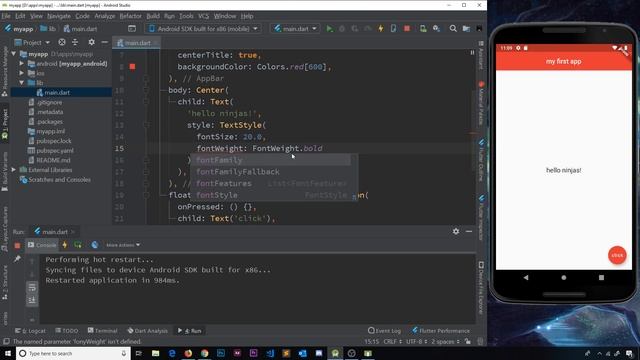This screenshot has height=360, width=640.
Task: Toggle scroll-to-end icon in console gutter
Action: point(32,300)
